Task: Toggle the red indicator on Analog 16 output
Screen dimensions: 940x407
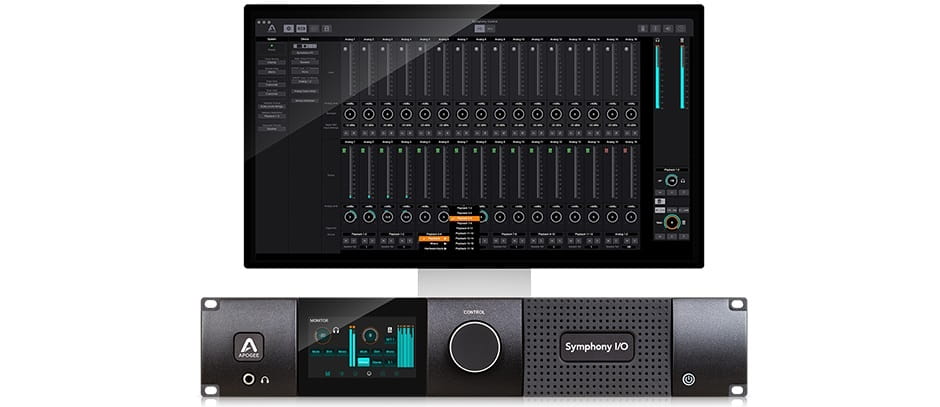Action: 625,150
